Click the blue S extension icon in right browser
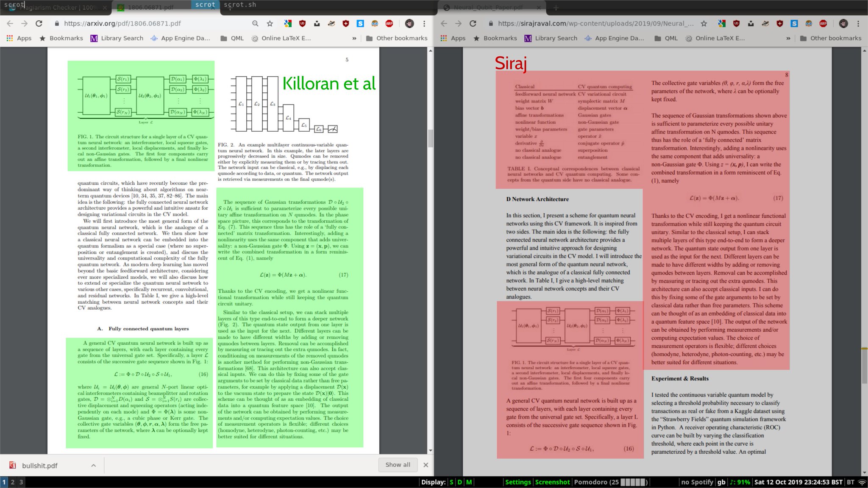868x488 pixels. point(794,23)
